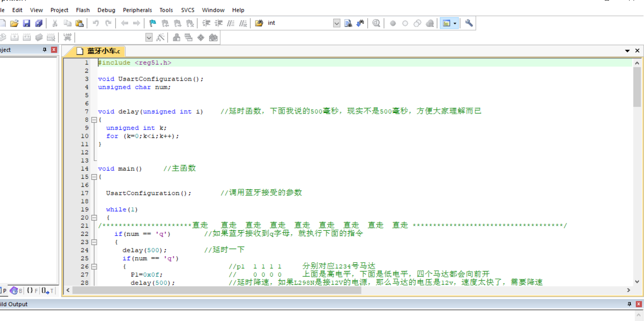The image size is (644, 321).
Task: Click the LOAD download to flash icon
Action: point(67,37)
